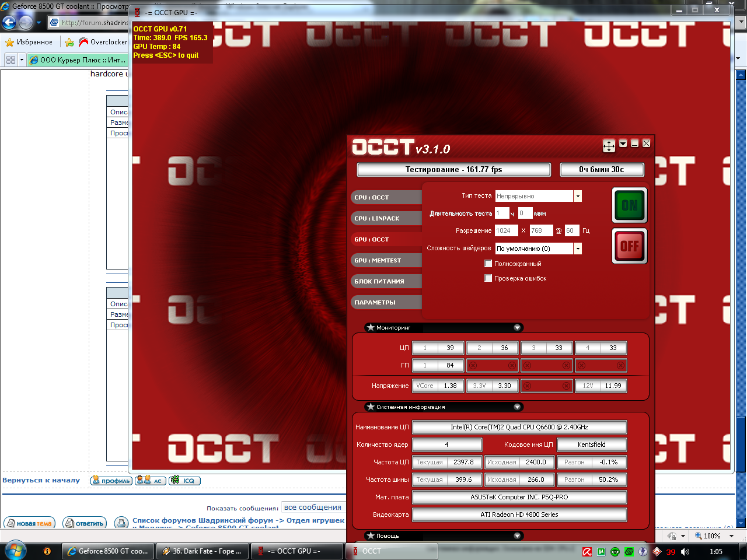Viewport: 747px width, 560px height.
Task: Click Daemon Tools lightning tray icon
Action: click(643, 551)
